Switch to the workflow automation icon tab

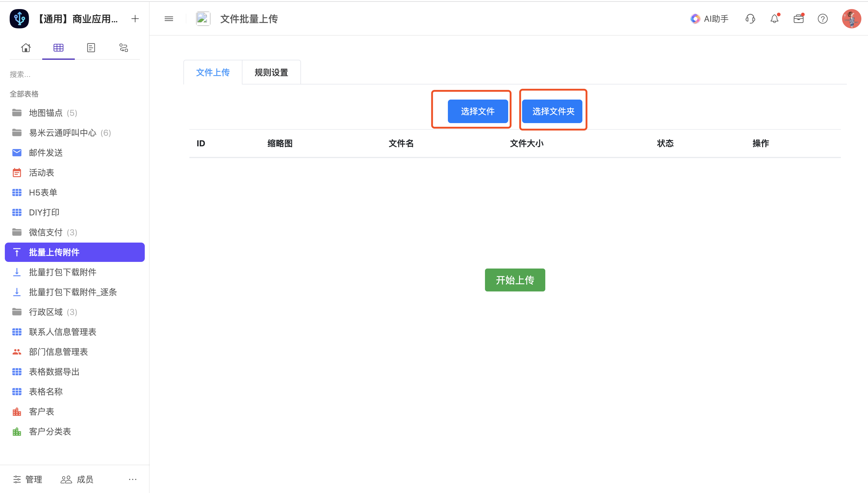tap(124, 48)
